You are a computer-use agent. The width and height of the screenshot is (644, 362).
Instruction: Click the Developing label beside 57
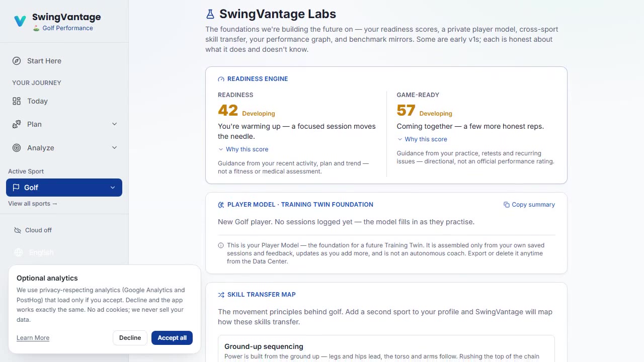coord(436,114)
